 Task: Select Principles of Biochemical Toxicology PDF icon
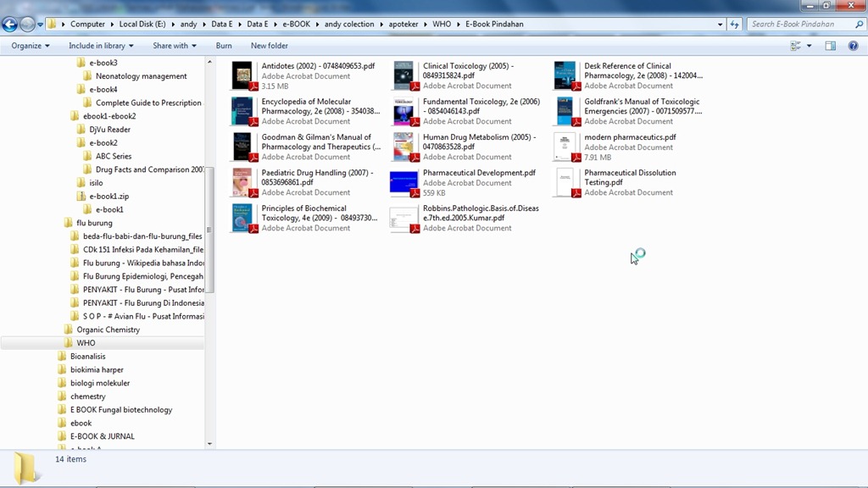click(242, 218)
